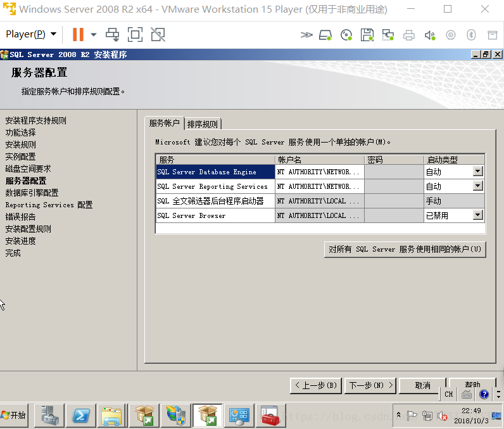Proceed with 下一步(N) button
Image resolution: width=504 pixels, height=429 pixels.
[370, 385]
